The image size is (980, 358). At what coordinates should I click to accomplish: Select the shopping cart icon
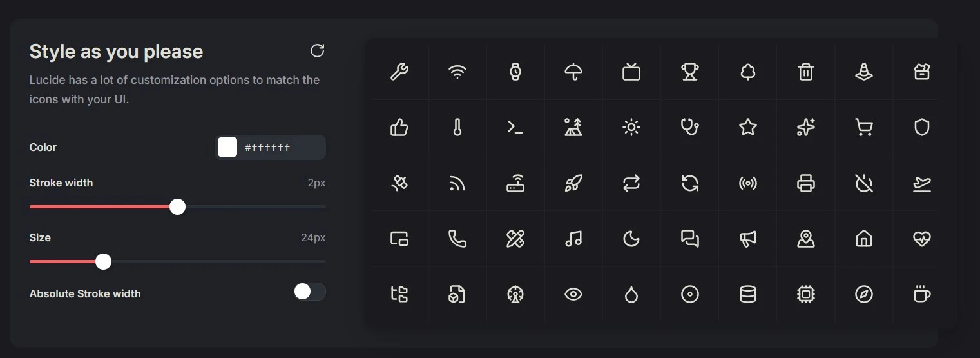coord(863,128)
